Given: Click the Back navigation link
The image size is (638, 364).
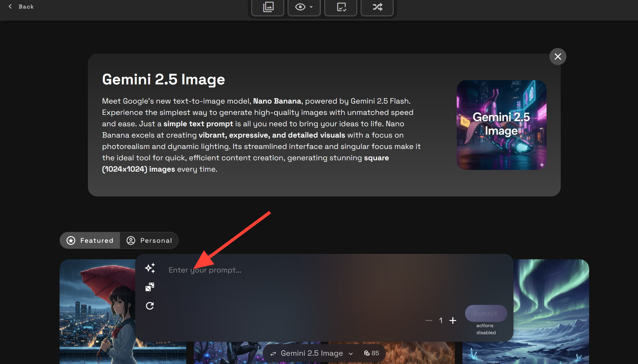Looking at the screenshot, I should 21,6.
